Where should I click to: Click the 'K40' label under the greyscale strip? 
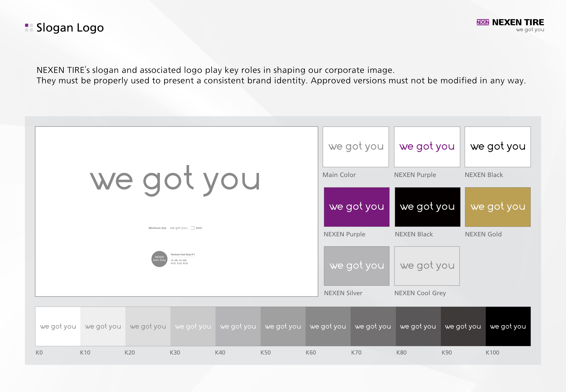click(x=220, y=352)
